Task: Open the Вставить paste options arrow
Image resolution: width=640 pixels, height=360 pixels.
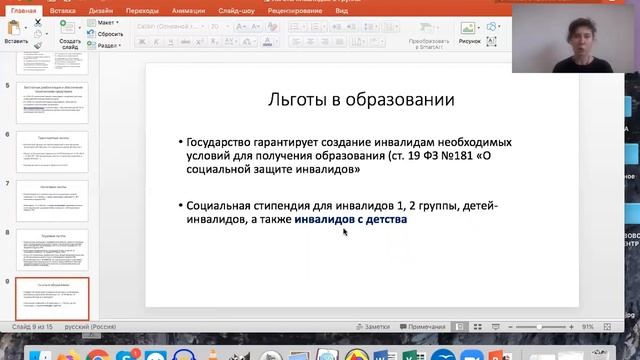Action: coord(26,28)
